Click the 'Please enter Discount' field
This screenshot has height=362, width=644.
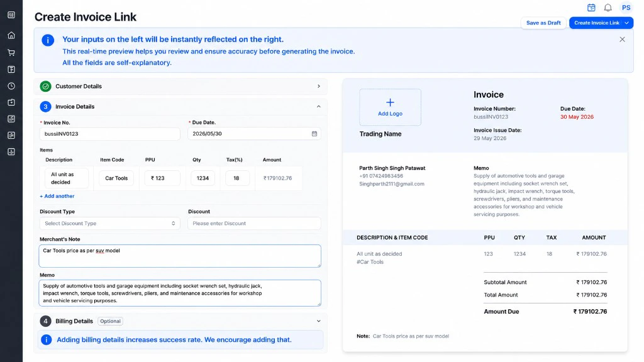click(254, 223)
